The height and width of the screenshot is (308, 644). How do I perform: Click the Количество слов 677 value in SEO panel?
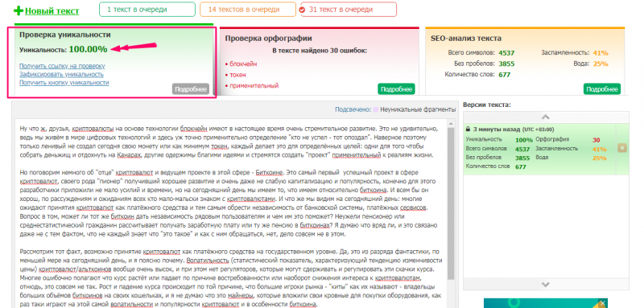504,75
